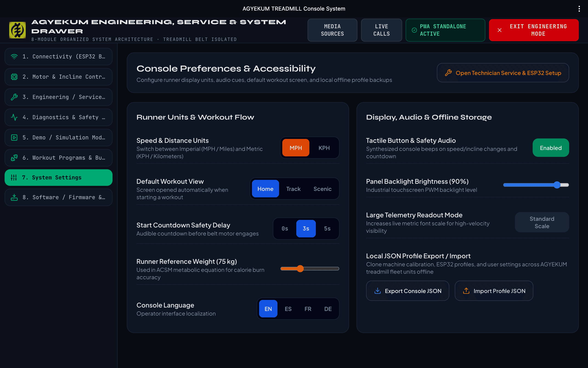Click Media Sources button
Viewport: 588px width, 368px height.
pyautogui.click(x=332, y=30)
